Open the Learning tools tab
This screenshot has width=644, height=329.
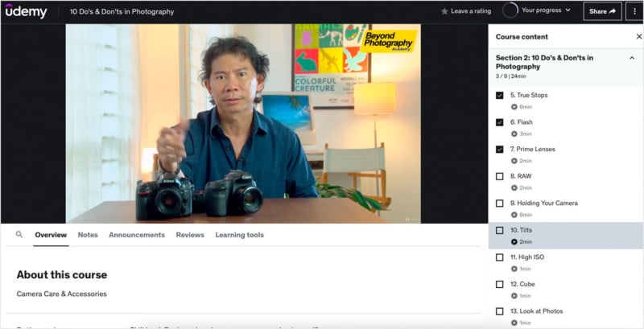click(239, 235)
